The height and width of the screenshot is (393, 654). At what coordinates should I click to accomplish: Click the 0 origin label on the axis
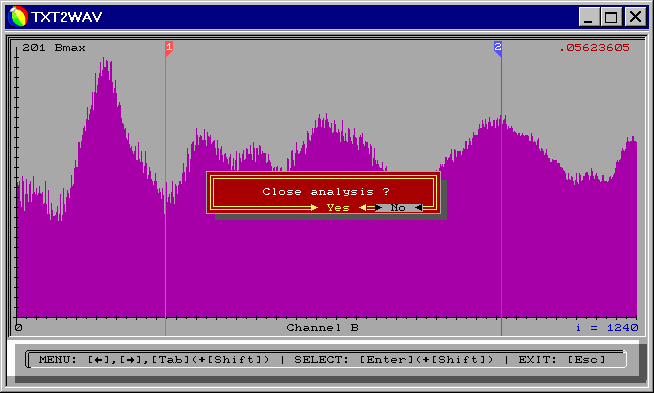point(18,328)
